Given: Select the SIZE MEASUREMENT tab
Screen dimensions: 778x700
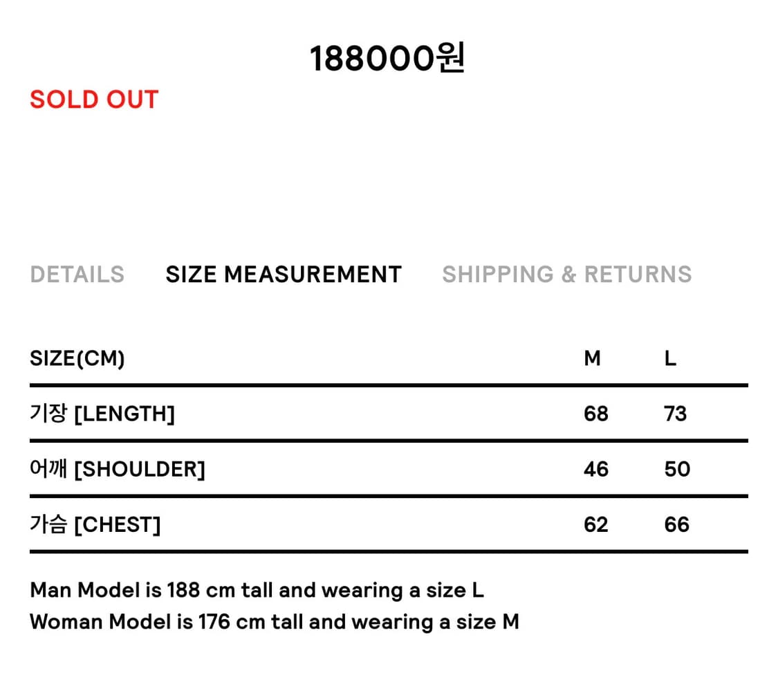Looking at the screenshot, I should tap(284, 275).
